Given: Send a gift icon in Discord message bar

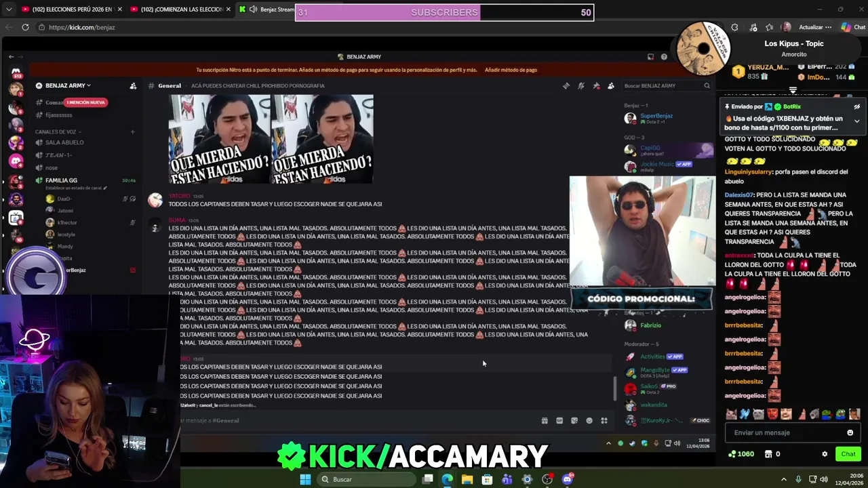Looking at the screenshot, I should click(x=545, y=421).
